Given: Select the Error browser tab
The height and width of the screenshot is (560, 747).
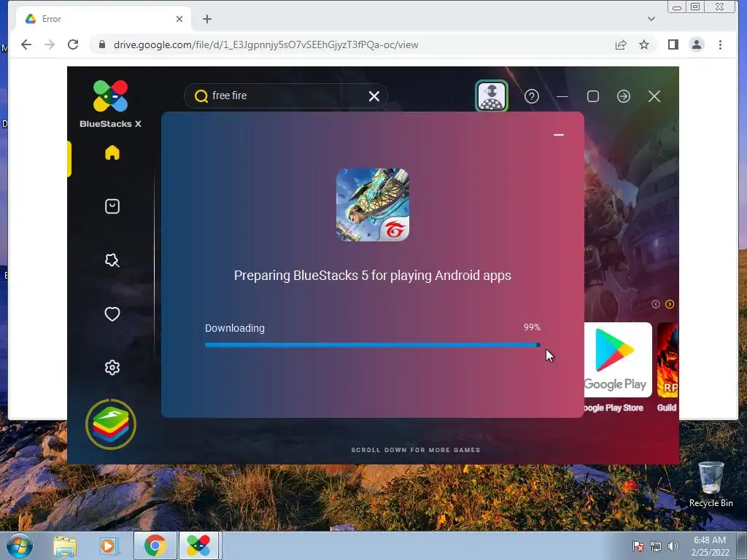Looking at the screenshot, I should 104,19.
